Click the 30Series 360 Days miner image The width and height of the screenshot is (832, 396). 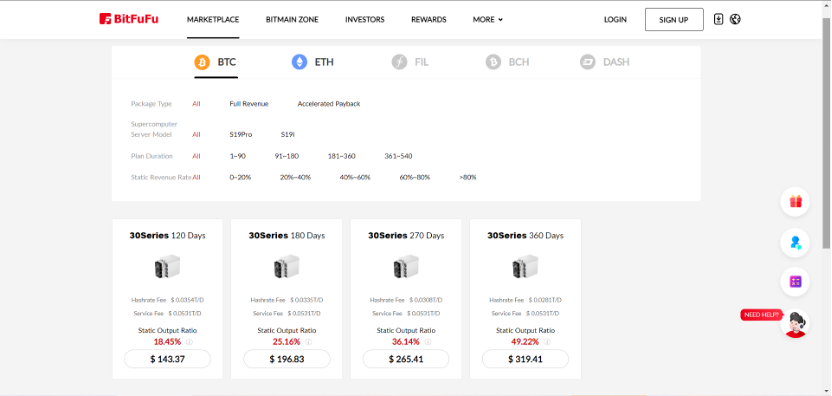[525, 266]
